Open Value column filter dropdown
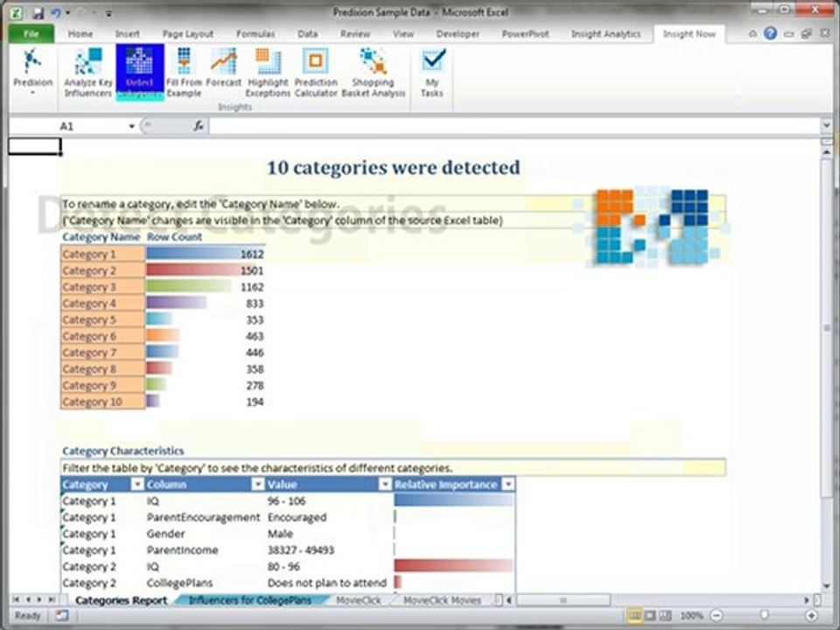Viewport: 840px width, 630px height. click(385, 484)
